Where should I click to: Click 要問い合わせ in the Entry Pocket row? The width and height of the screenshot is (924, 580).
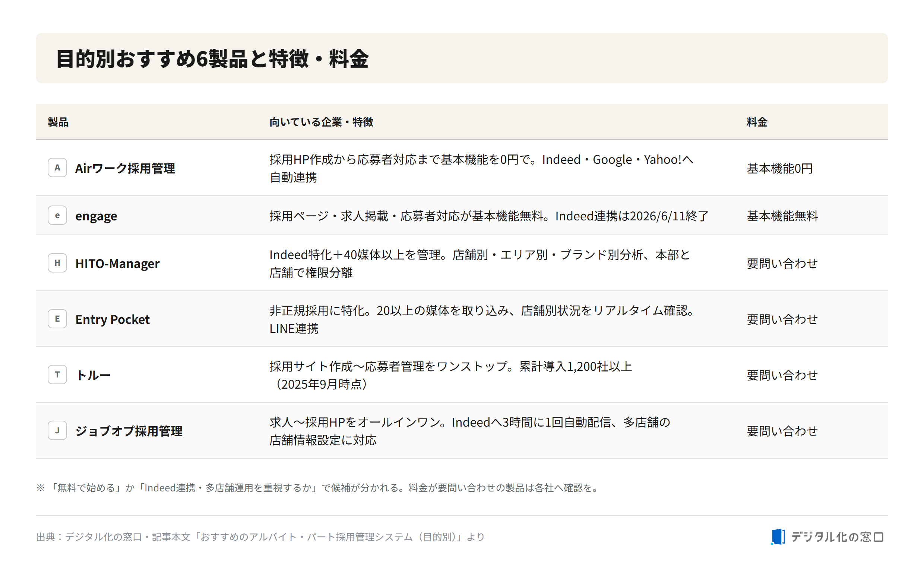(x=782, y=319)
